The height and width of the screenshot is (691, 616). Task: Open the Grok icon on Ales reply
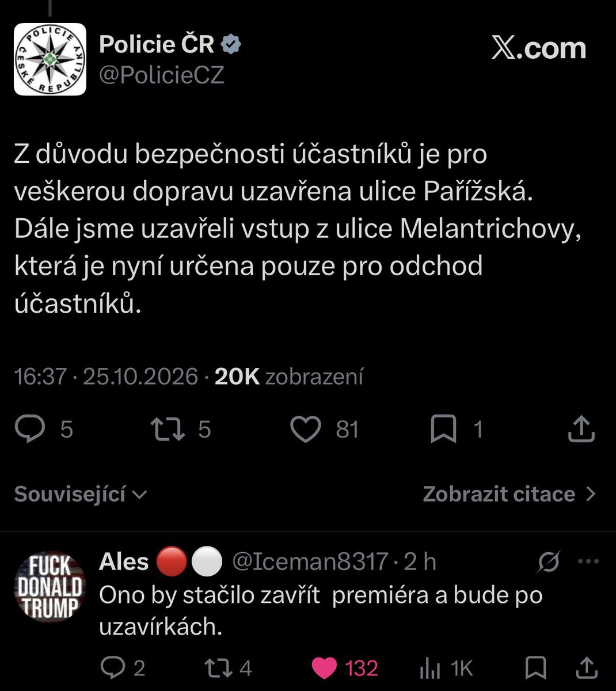point(548,562)
